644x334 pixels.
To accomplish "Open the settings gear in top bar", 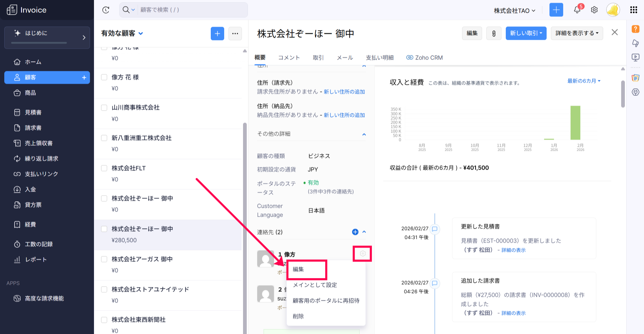I will [x=594, y=10].
